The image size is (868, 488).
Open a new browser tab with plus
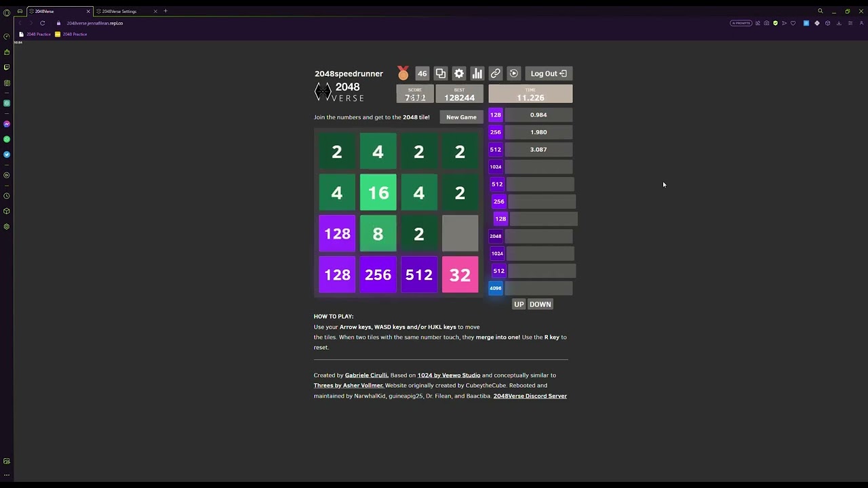(x=165, y=11)
